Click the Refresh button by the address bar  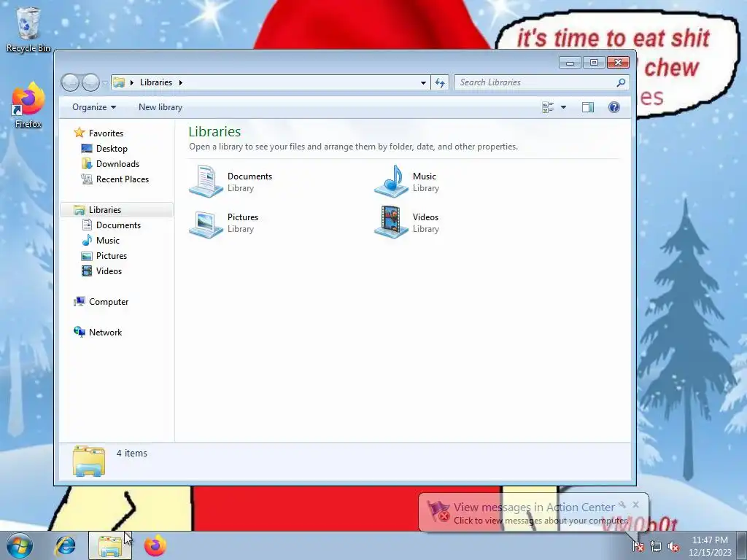440,83
